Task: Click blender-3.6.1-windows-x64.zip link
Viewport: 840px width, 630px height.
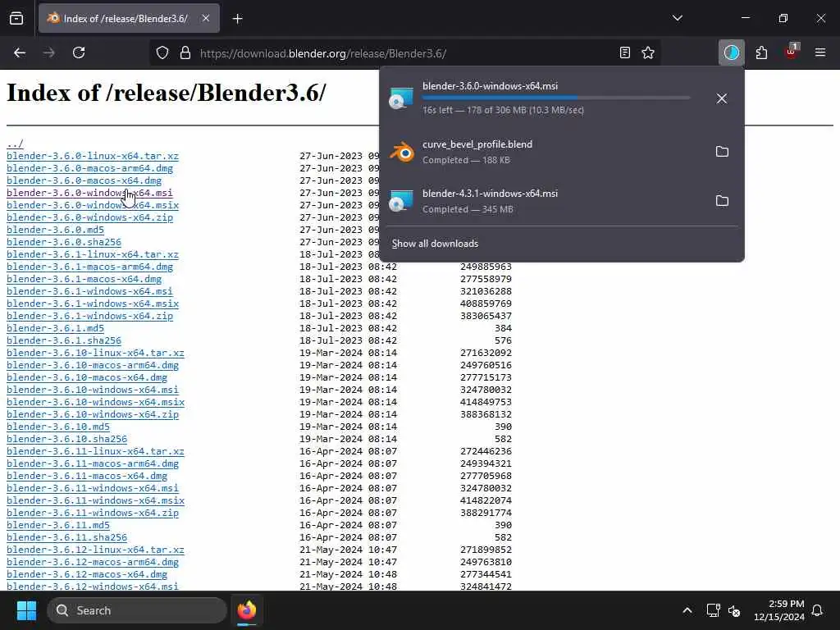Action: pos(90,316)
